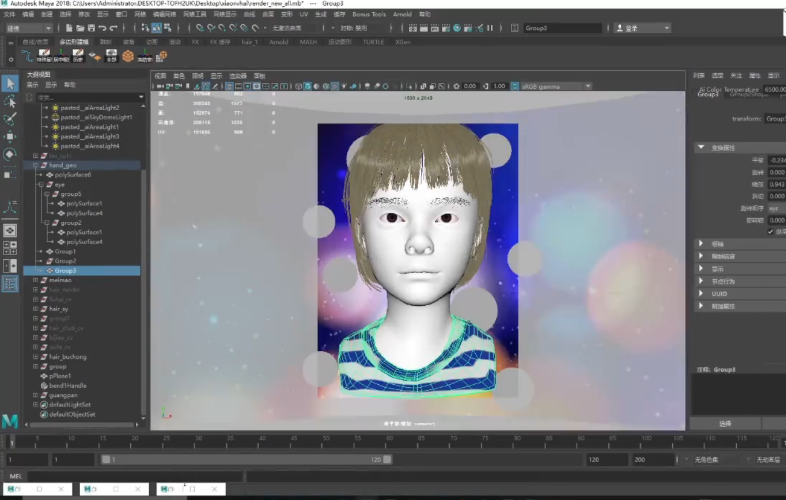
Task: Expand the meimao node in outliner
Action: tap(36, 280)
